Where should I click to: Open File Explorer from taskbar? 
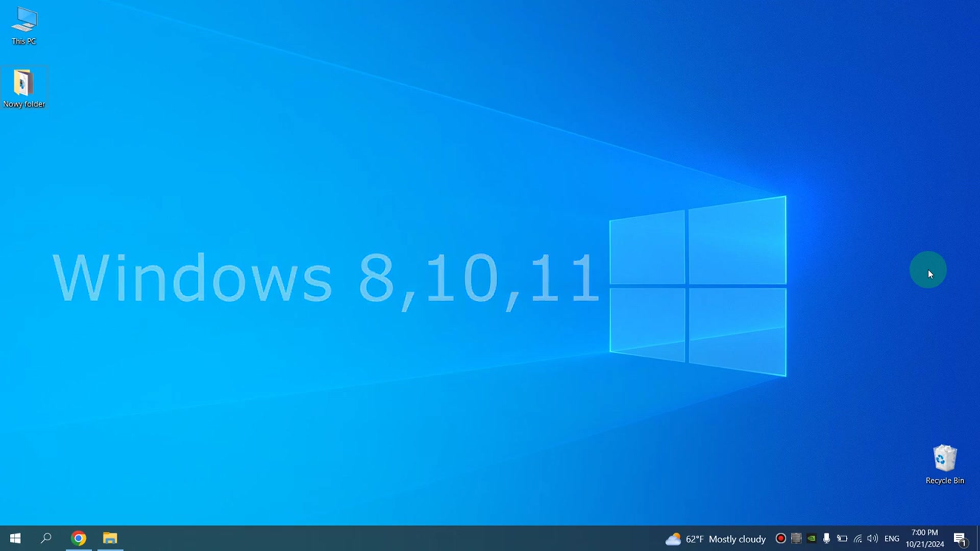point(110,538)
